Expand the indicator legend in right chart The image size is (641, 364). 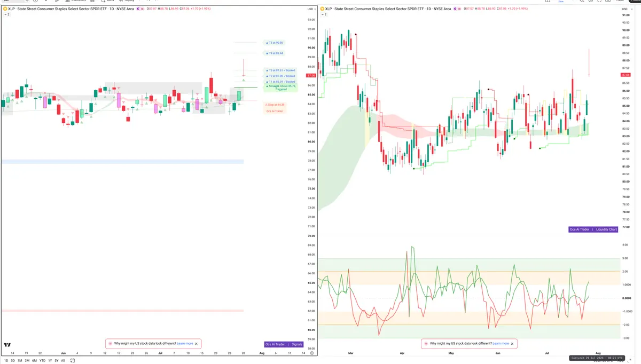click(x=323, y=14)
